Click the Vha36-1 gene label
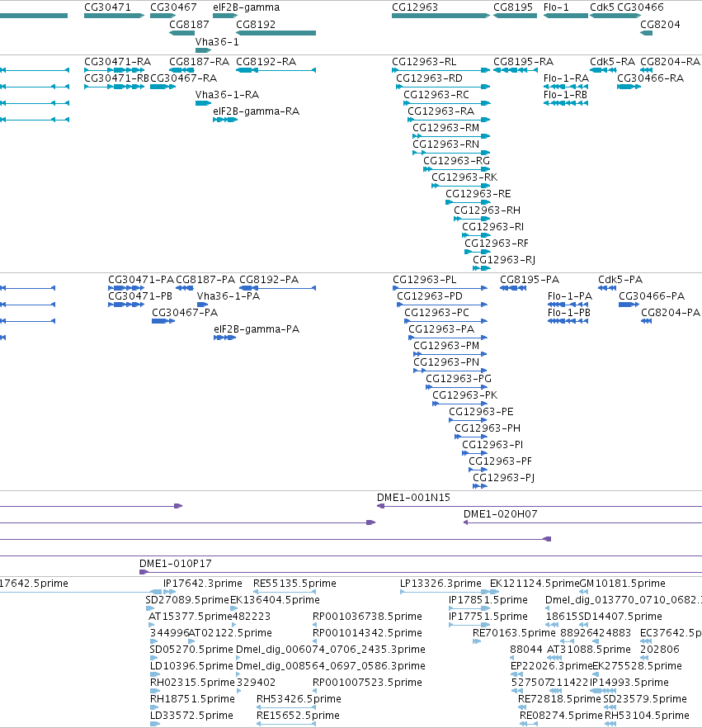 pyautogui.click(x=217, y=42)
